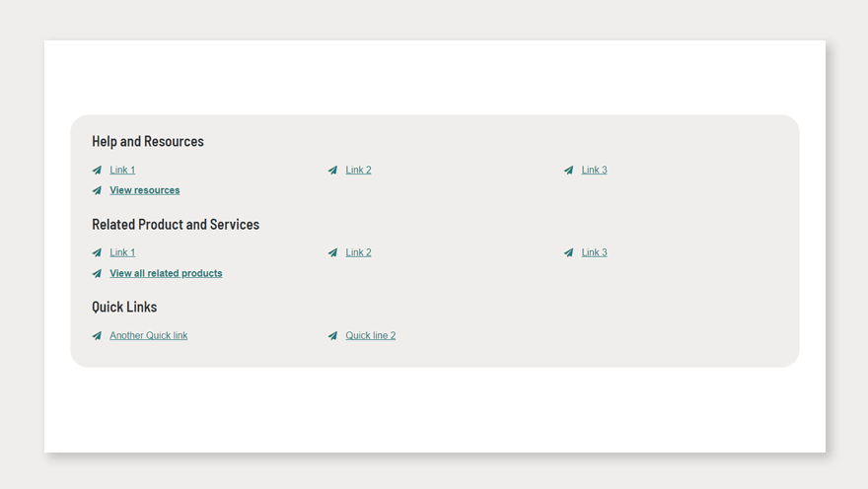The width and height of the screenshot is (868, 489).
Task: Click paper plane icon beside Link 2 in Related Product section
Action: pos(332,253)
